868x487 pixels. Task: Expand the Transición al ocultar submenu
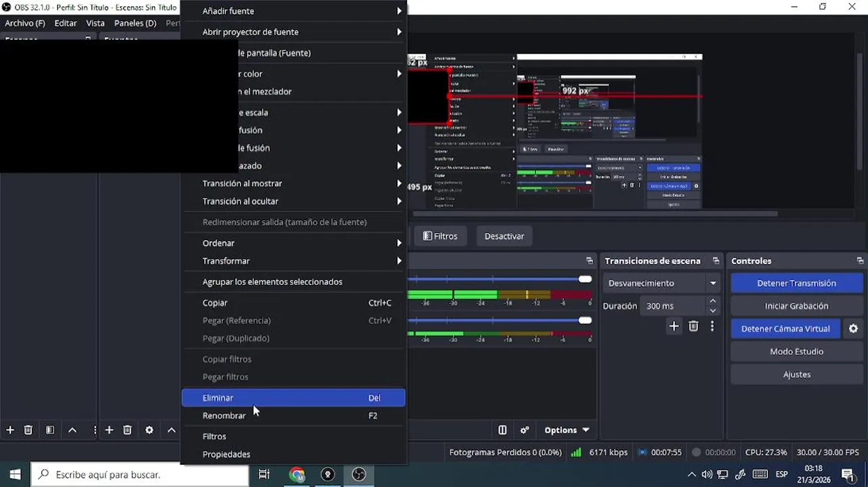(294, 201)
